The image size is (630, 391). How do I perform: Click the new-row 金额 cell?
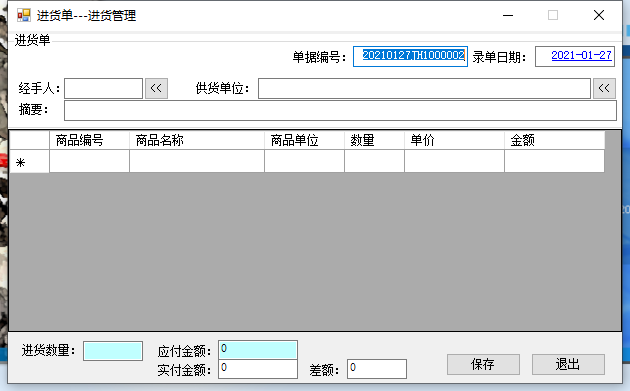[554, 161]
